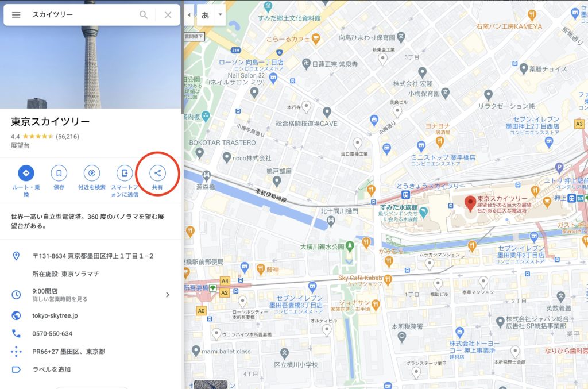Open the hamburger menu in search bar
Viewport: 588px width, 389px height.
point(16,14)
